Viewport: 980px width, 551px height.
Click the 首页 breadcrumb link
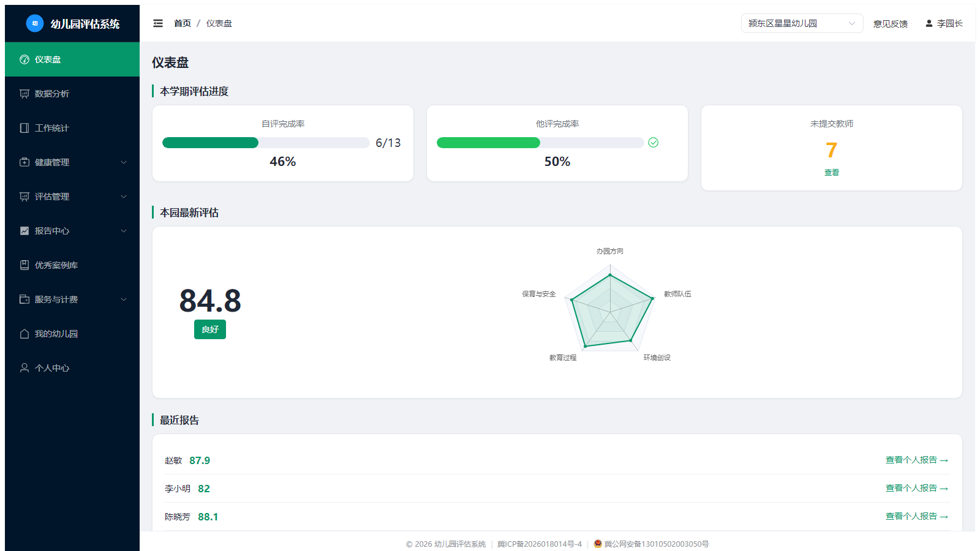tap(183, 23)
